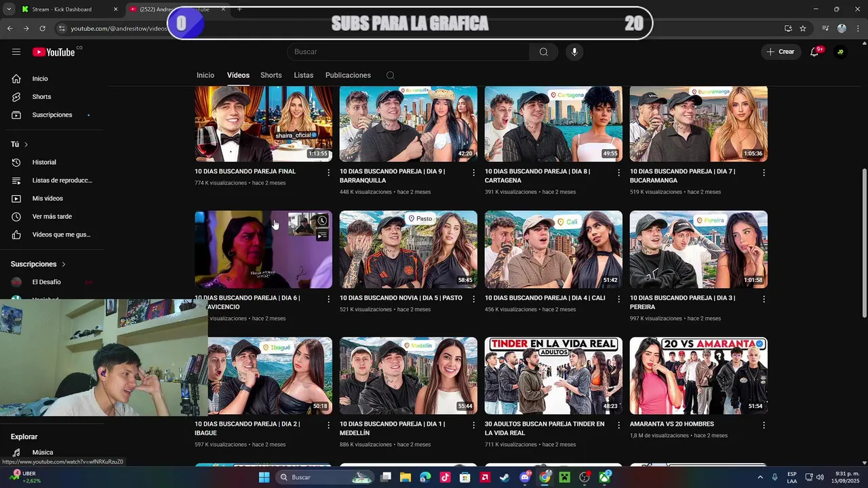Open title 10 DIAS BUSCANDO PAREJA | DIA 2 | IBAGUE
868x488 pixels.
[x=247, y=428]
